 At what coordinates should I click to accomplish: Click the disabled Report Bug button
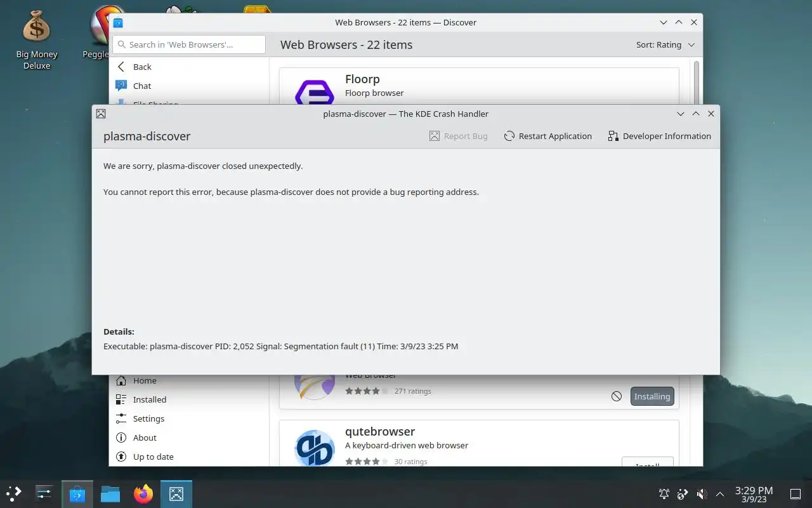point(459,136)
